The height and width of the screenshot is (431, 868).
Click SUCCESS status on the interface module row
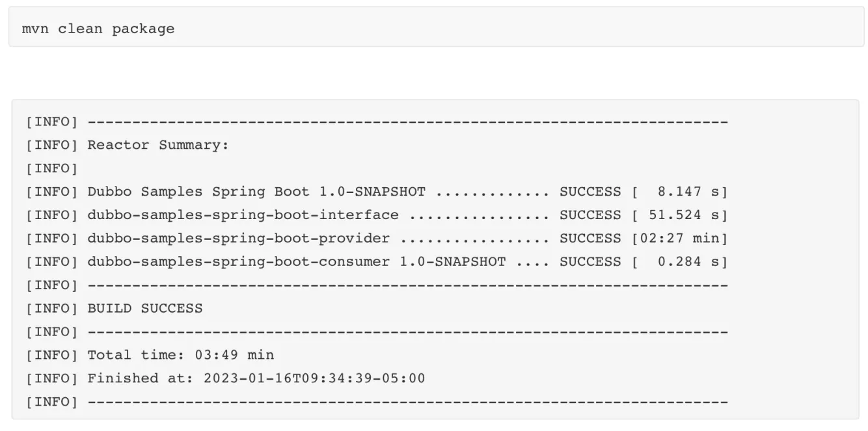[590, 215]
